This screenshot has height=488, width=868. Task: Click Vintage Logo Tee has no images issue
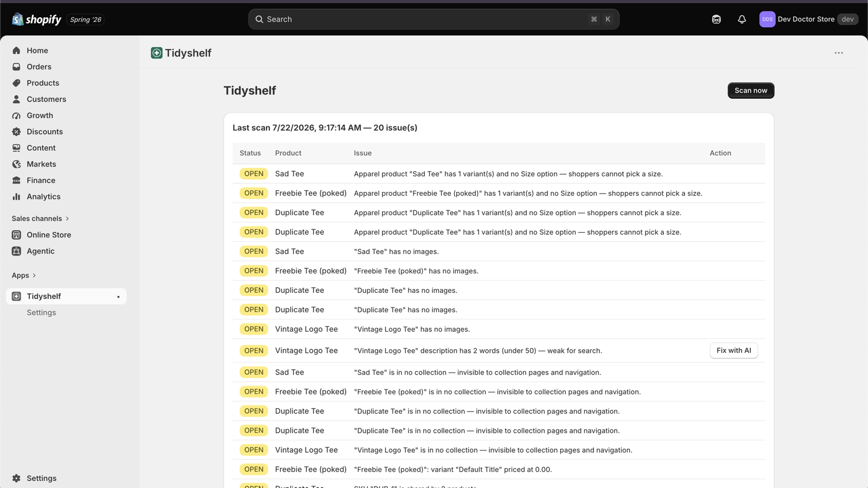pos(412,329)
